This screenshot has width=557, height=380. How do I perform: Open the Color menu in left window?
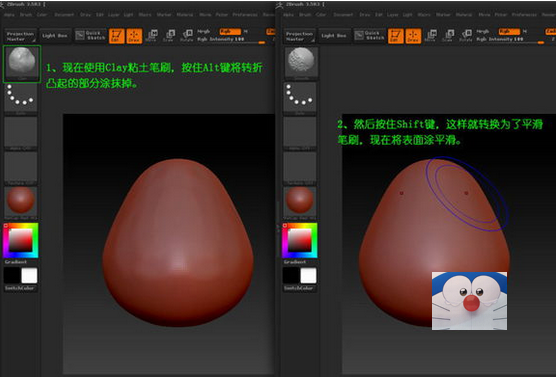point(42,15)
